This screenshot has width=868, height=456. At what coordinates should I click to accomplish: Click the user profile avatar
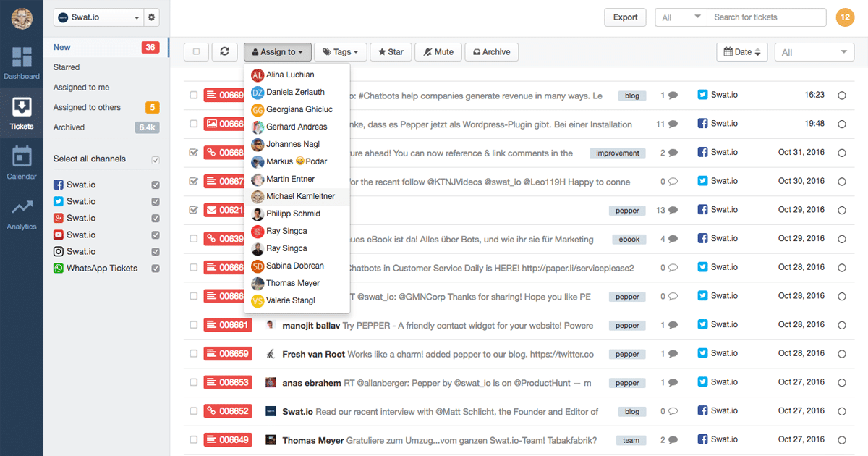click(22, 18)
